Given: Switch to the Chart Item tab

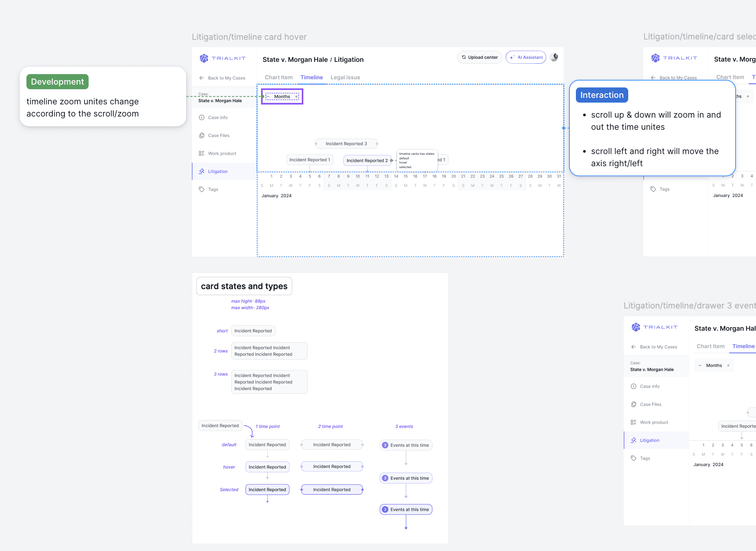Looking at the screenshot, I should 279,77.
